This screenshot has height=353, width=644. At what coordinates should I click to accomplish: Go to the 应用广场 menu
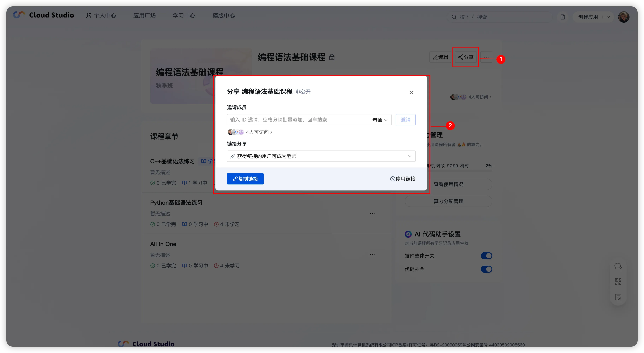(x=144, y=16)
